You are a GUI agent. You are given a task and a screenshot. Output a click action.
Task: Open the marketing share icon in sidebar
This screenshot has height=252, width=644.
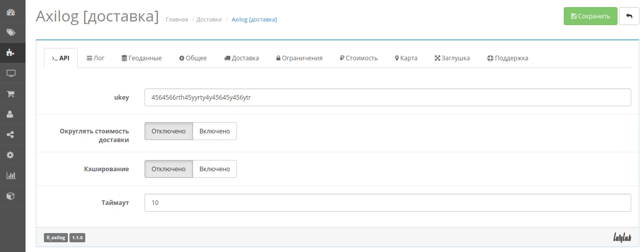pyautogui.click(x=11, y=135)
